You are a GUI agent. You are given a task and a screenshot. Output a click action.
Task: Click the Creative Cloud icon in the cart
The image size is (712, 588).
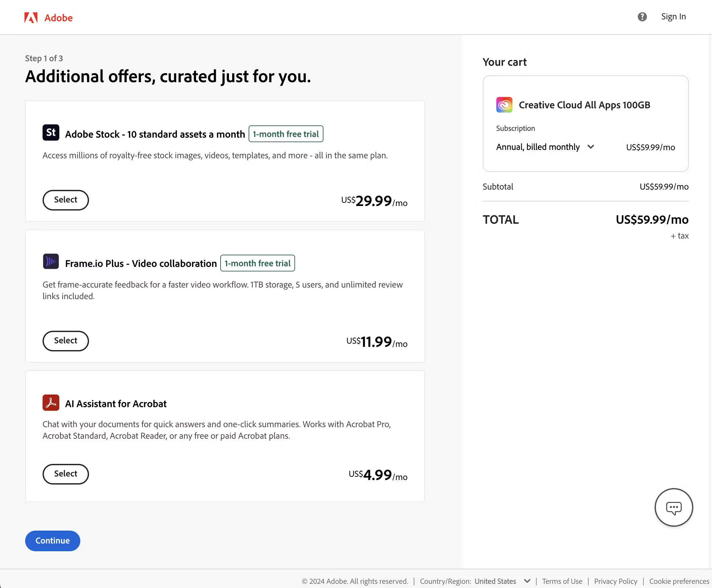tap(504, 105)
